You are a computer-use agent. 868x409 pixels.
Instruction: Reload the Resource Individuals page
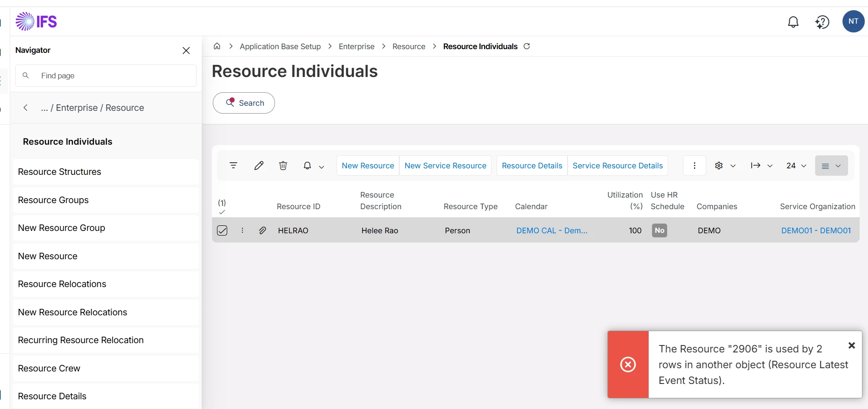(527, 46)
